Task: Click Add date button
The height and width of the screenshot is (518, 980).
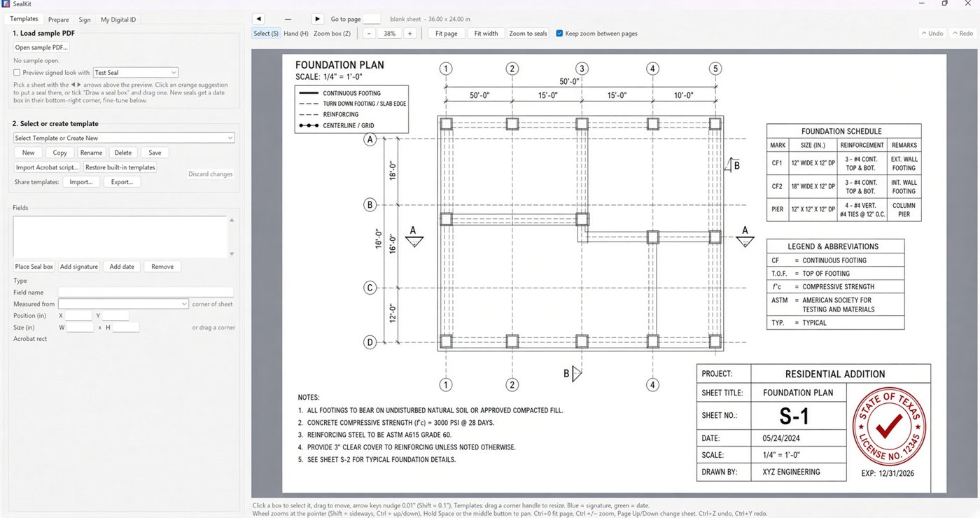Action: coord(122,267)
